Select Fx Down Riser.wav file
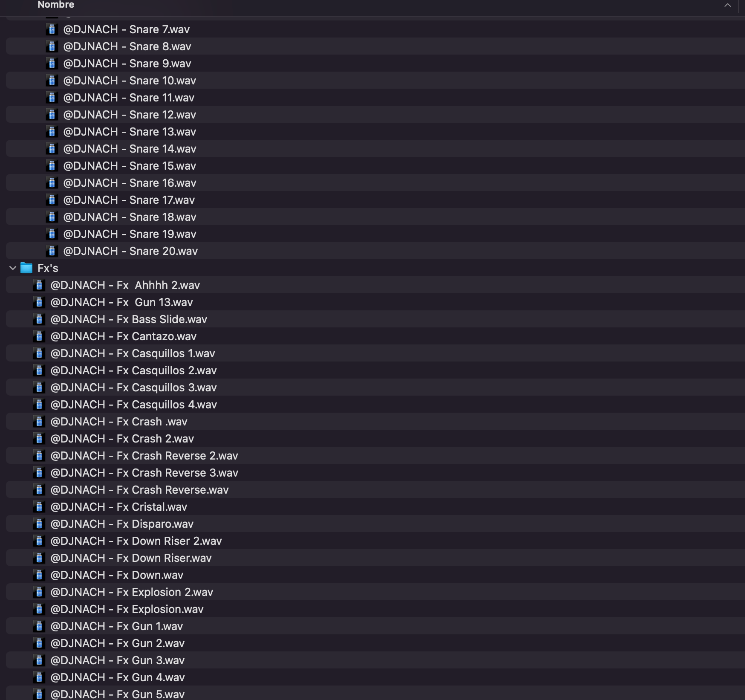 click(131, 558)
